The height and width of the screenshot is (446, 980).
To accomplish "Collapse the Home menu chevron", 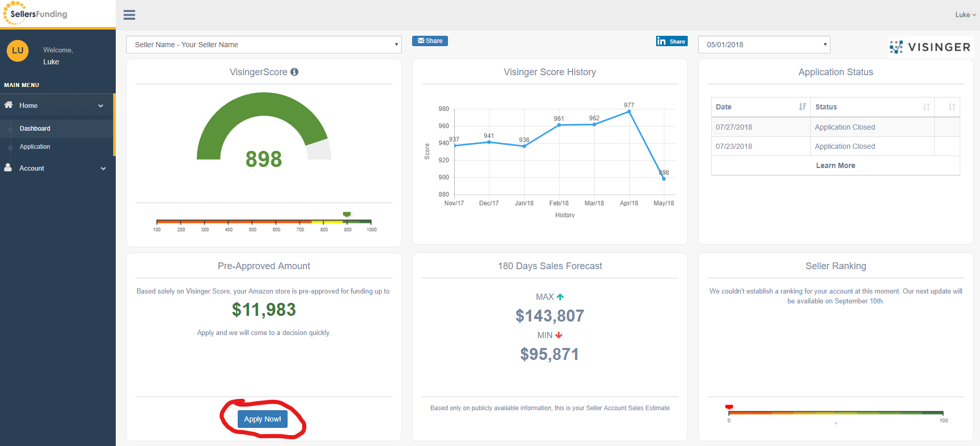I will [x=101, y=106].
